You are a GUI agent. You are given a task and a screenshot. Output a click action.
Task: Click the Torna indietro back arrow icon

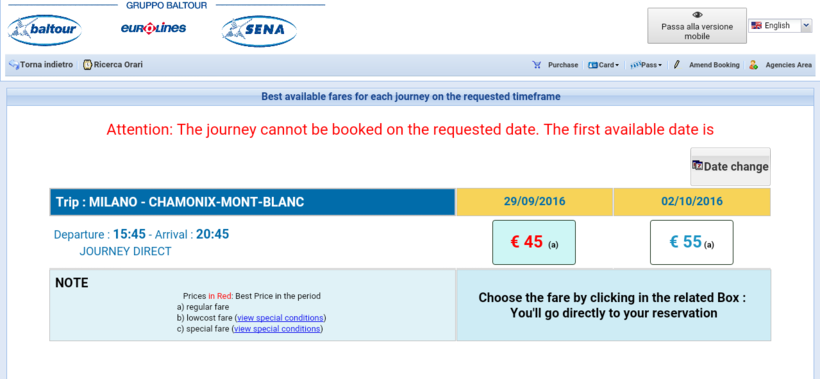(x=14, y=65)
